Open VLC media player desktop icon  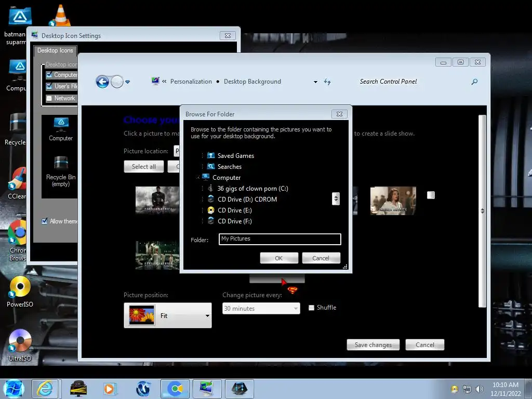(x=60, y=15)
